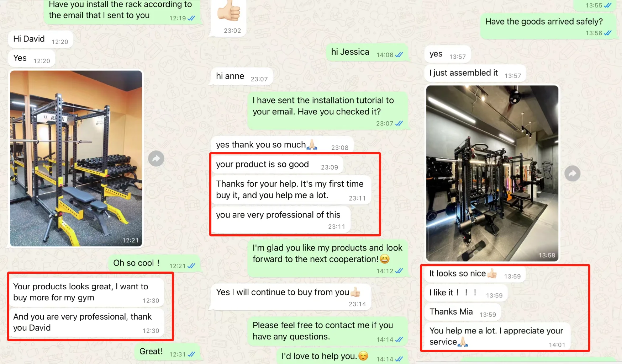The height and width of the screenshot is (364, 622).
Task: Click the grinning emoji in 'next cooperation' message
Action: pos(385,259)
